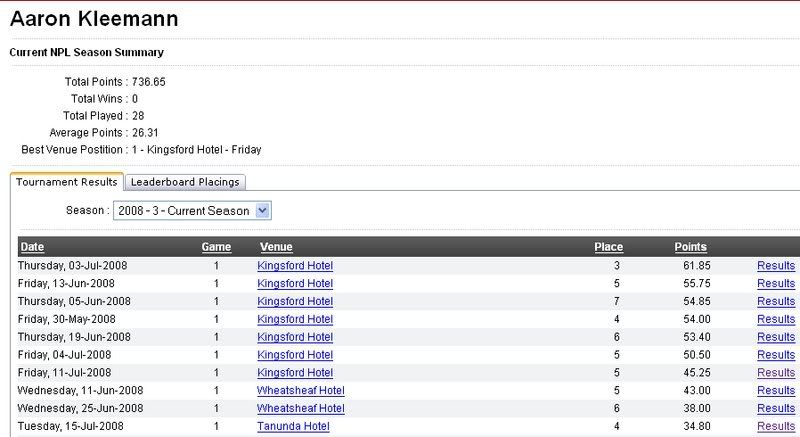View Results for Friday 04-Jul-2008 game
Image resolution: width=800 pixels, height=437 pixels.
pyautogui.click(x=775, y=355)
